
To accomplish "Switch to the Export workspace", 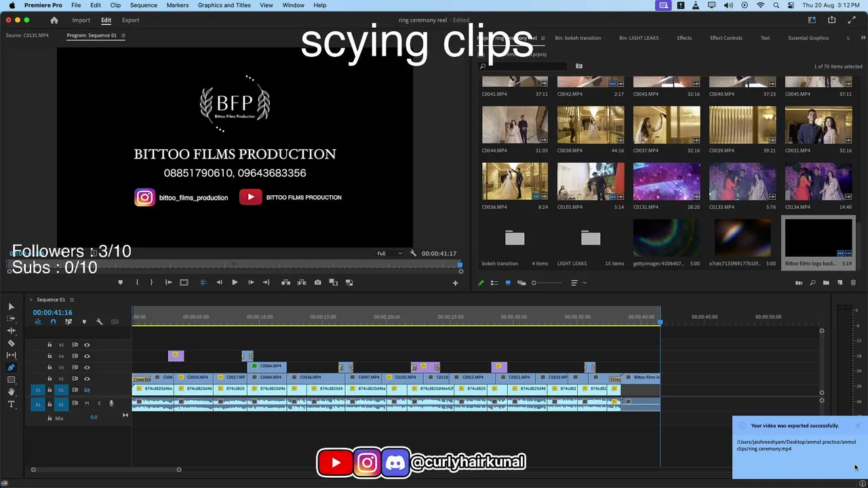I will [x=131, y=20].
